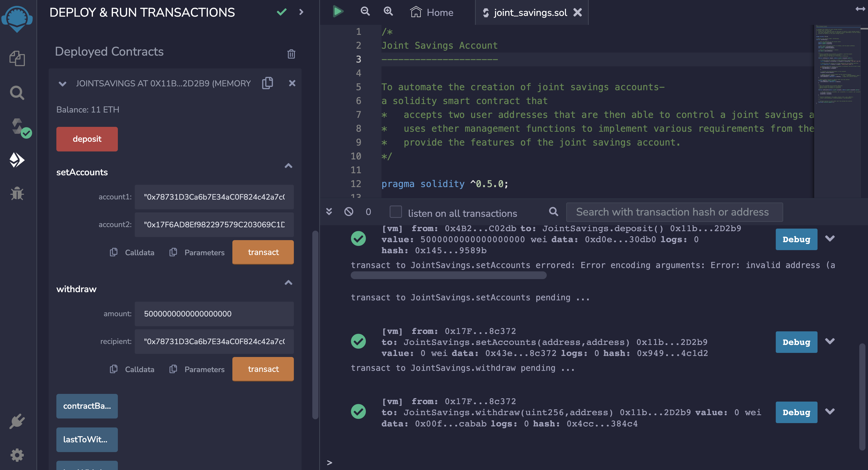Screen dimensions: 868x470
Task: Collapse the JOINTSAVINGS deployed contract instance
Action: tap(62, 84)
